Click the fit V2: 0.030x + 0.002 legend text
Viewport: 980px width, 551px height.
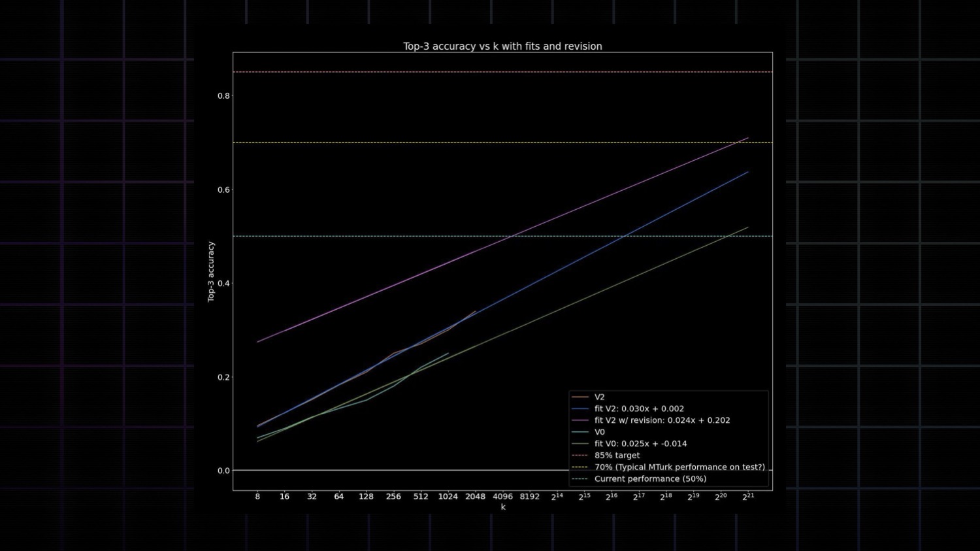click(x=638, y=409)
